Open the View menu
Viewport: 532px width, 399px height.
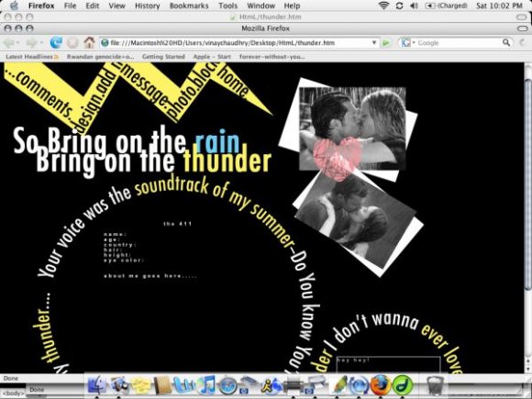pyautogui.click(x=116, y=6)
